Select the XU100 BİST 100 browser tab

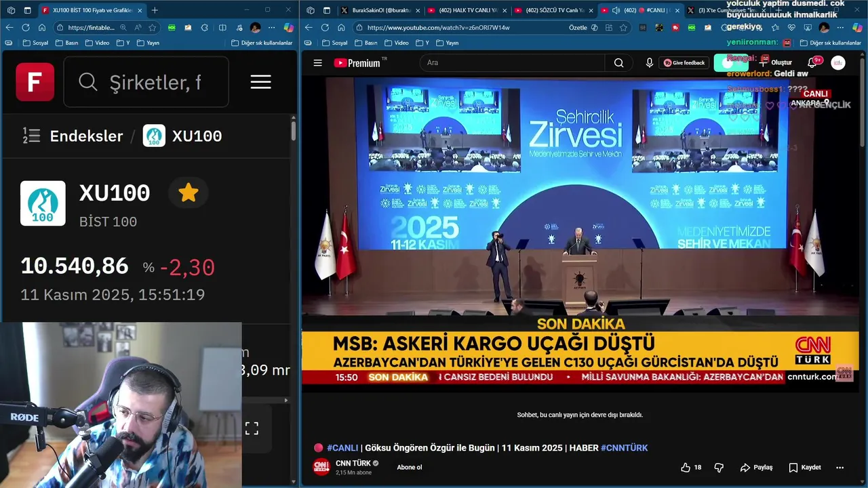tap(92, 10)
